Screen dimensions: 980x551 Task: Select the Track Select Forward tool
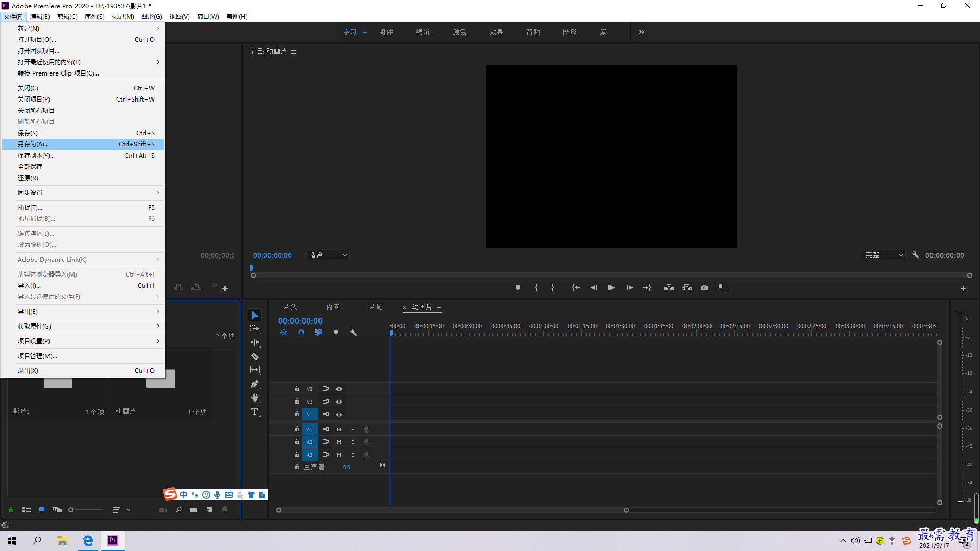pos(255,329)
